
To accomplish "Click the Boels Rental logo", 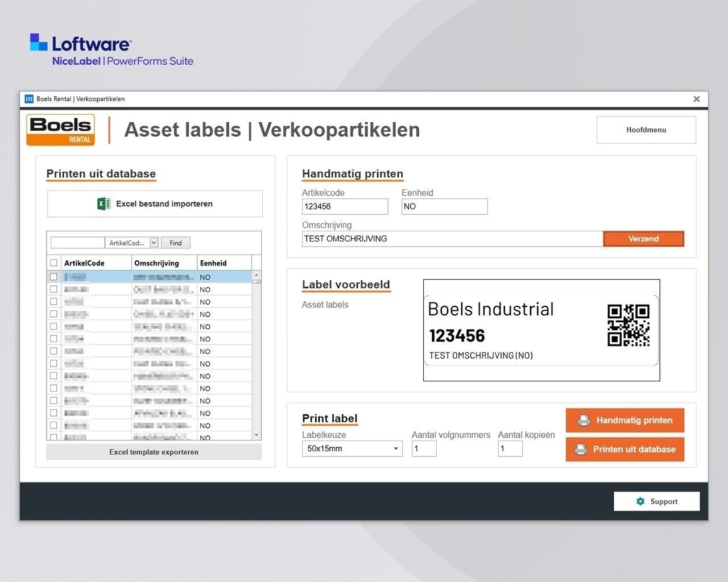I will [x=61, y=130].
